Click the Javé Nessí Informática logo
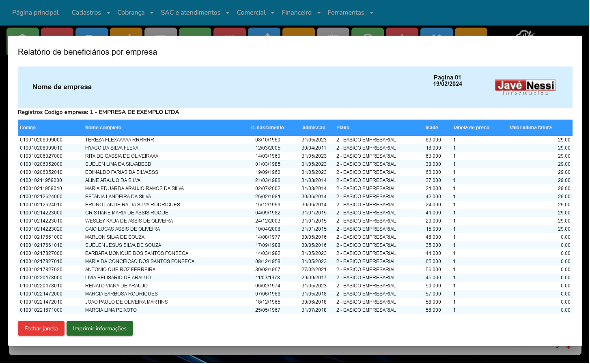 [x=525, y=87]
